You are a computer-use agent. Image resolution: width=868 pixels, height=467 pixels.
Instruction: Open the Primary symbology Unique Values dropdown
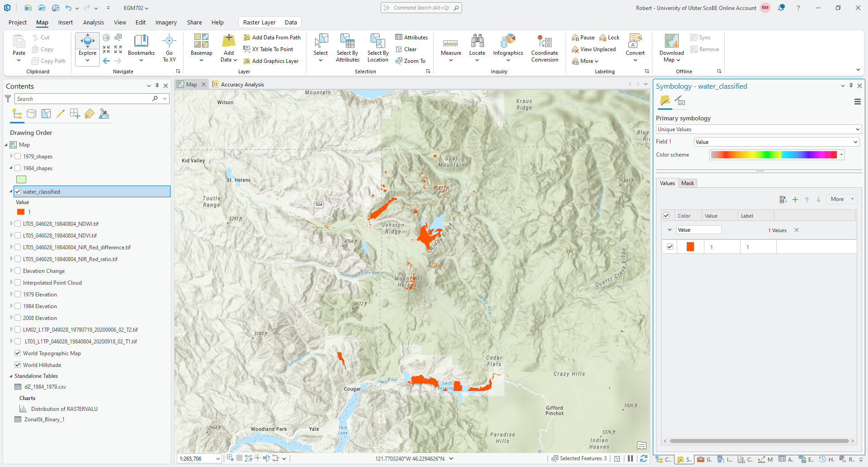click(758, 129)
